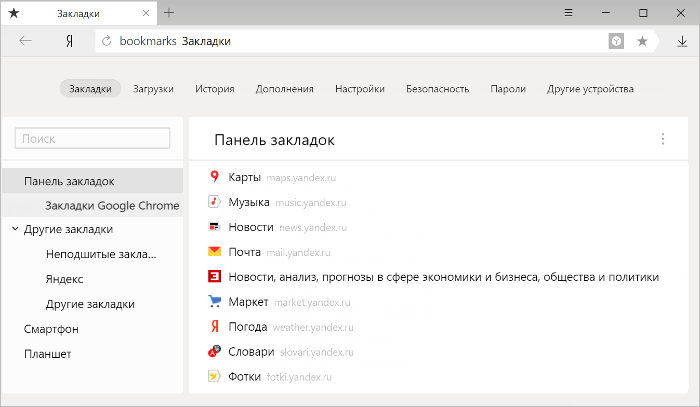Click the maps.yandex.ru address text

(301, 178)
